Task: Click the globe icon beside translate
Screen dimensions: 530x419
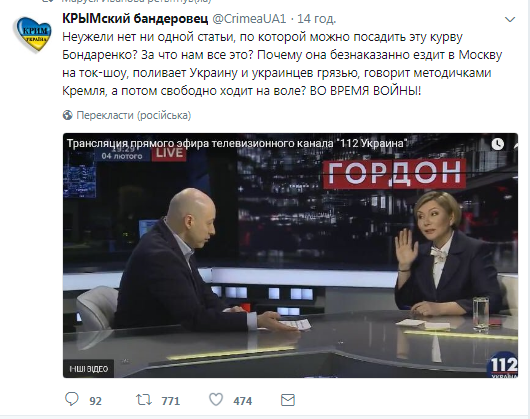Action: coord(68,115)
